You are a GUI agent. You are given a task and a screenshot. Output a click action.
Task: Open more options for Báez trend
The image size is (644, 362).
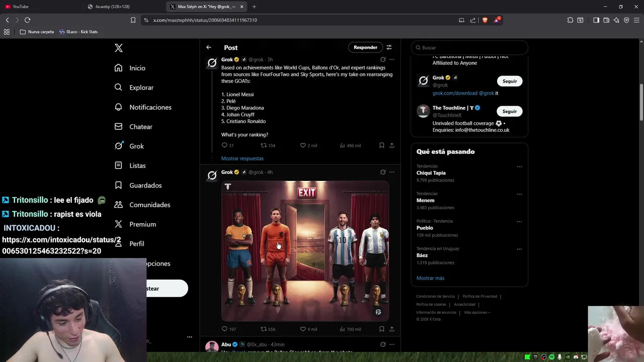[x=519, y=249]
